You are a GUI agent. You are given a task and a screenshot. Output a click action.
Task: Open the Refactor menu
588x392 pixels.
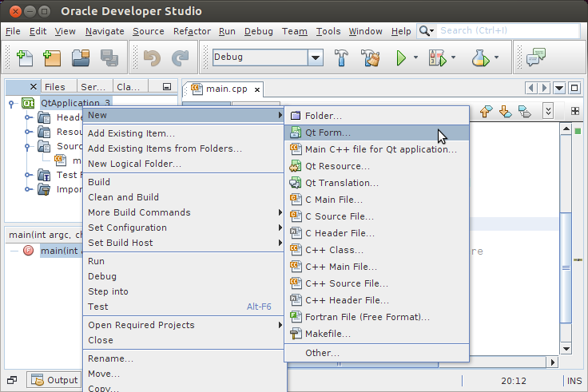[192, 31]
